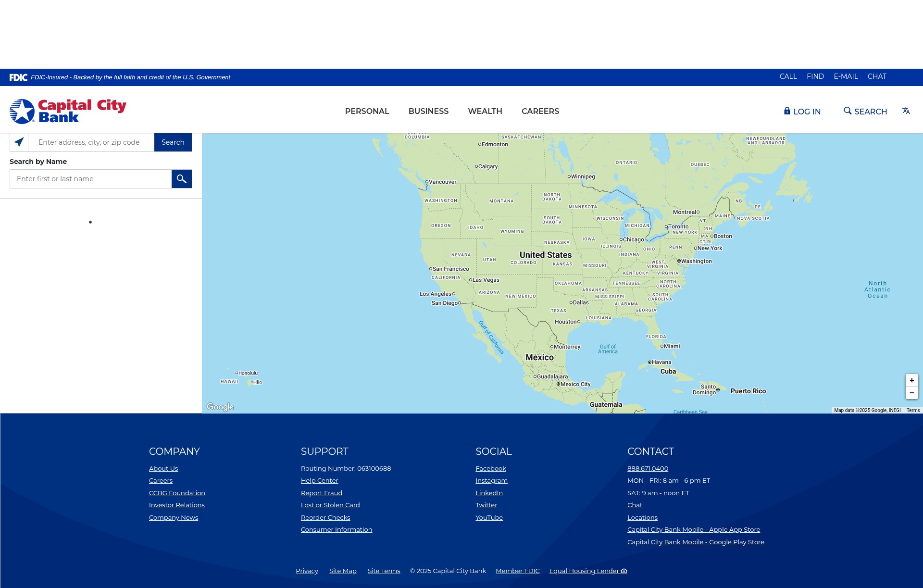This screenshot has width=923, height=588.
Task: Open Consumer Information link
Action: pos(337,529)
